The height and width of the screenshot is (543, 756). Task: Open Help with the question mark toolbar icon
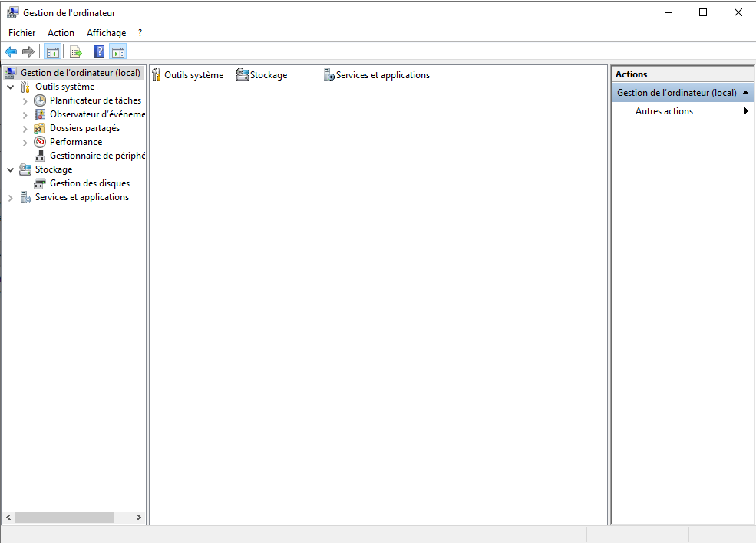pos(99,51)
